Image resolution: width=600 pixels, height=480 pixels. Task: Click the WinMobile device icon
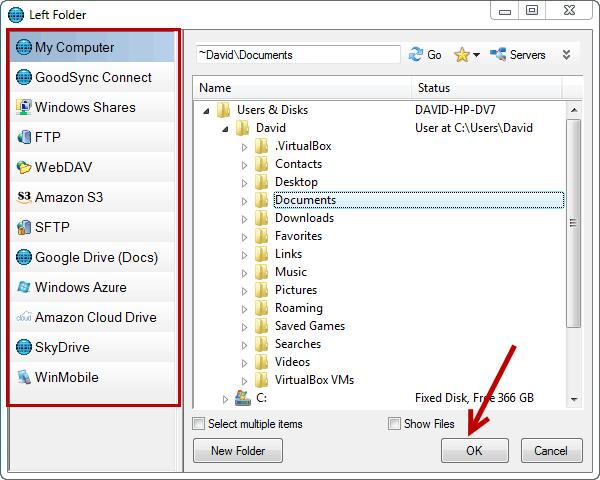24,377
